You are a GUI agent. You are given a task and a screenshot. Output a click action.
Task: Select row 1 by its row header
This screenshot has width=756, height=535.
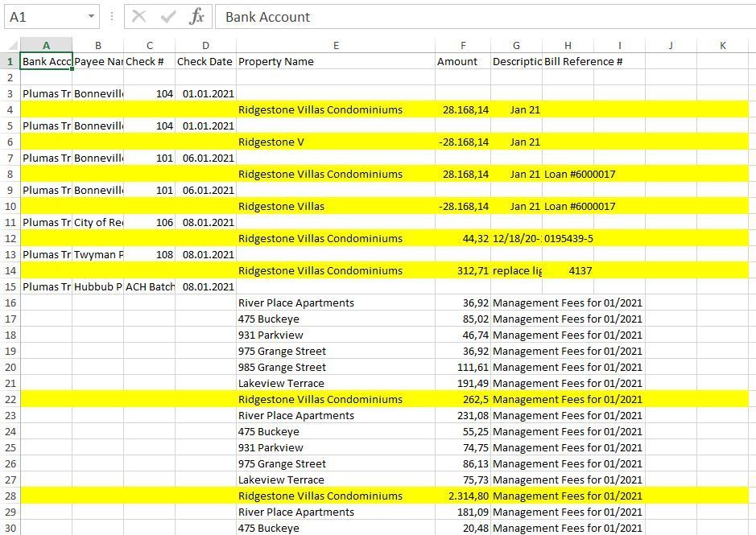[x=9, y=61]
